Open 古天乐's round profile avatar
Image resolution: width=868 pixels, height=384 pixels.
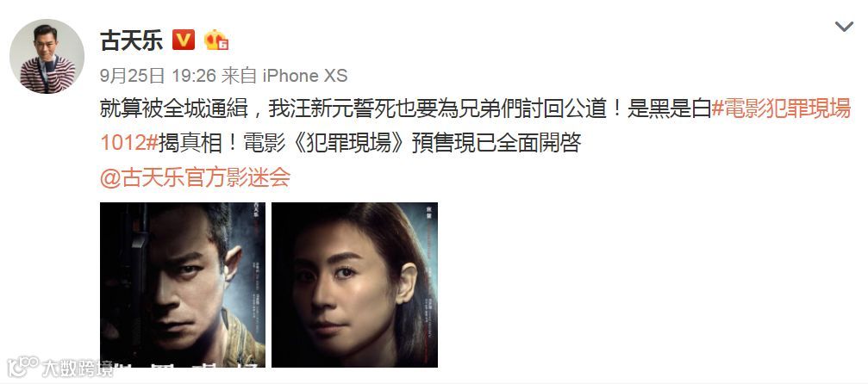click(47, 56)
